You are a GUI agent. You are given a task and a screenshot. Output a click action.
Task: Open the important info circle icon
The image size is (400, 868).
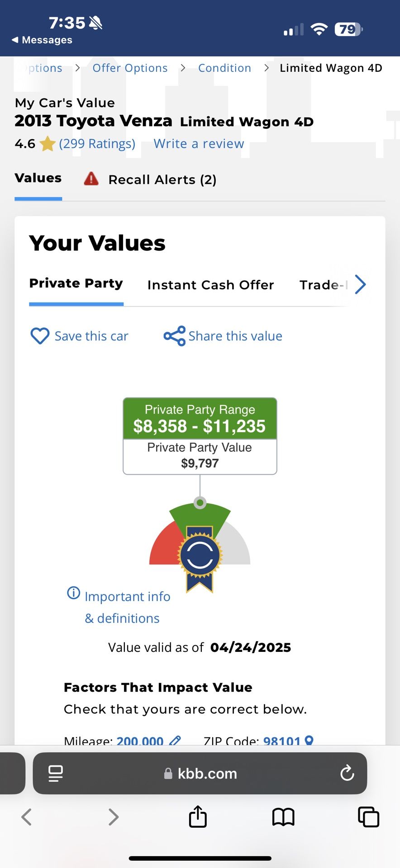(73, 593)
